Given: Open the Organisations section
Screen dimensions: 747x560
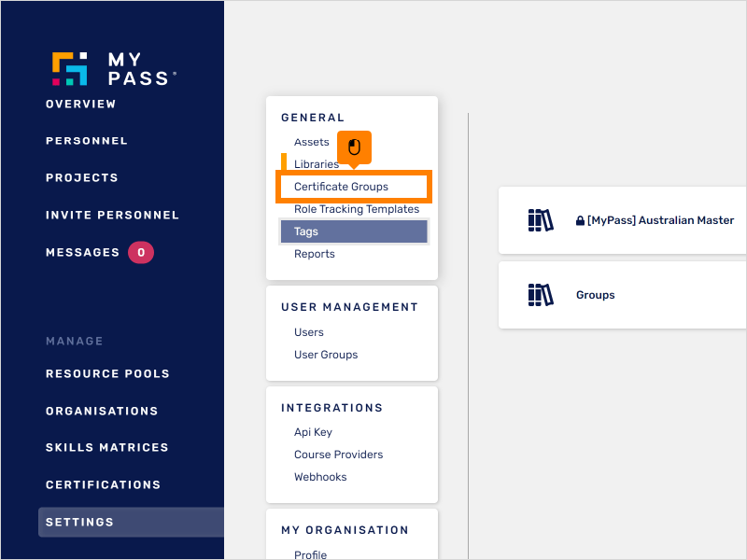Looking at the screenshot, I should point(103,411).
